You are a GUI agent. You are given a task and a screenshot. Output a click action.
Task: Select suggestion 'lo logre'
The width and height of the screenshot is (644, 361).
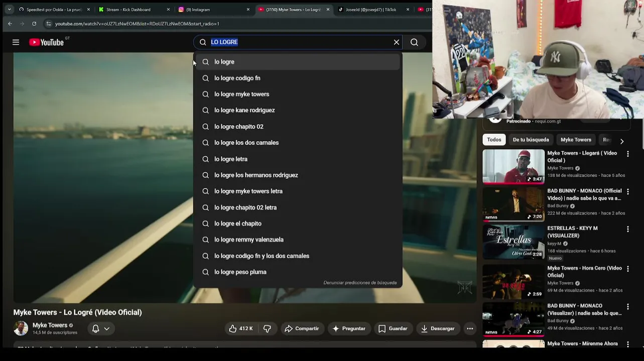click(x=298, y=62)
